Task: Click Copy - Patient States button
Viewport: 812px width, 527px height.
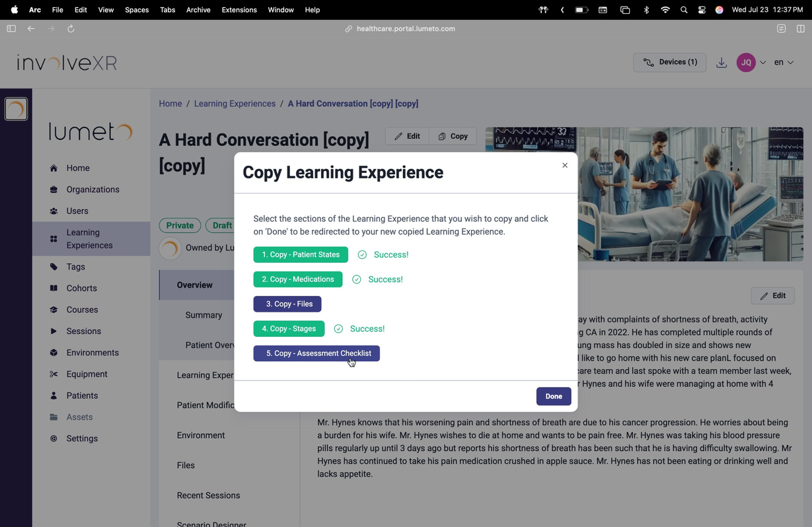Action: [301, 255]
